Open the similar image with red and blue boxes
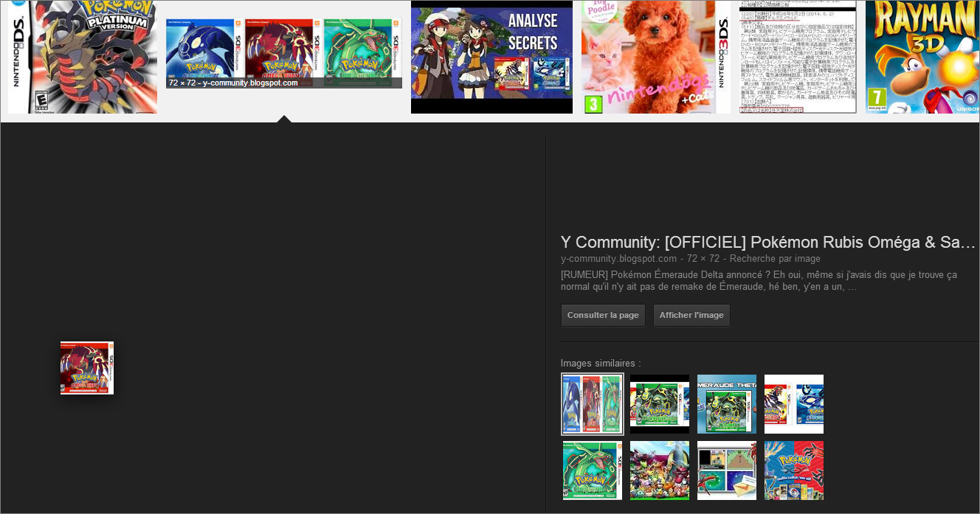This screenshot has height=514, width=980. tap(794, 404)
